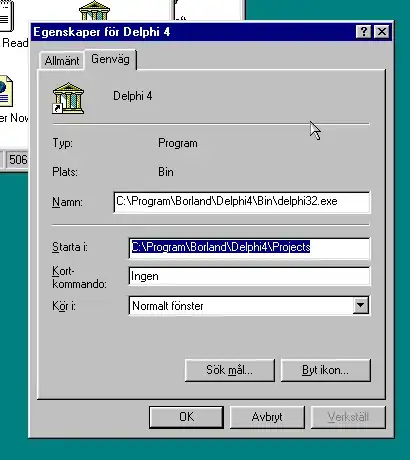This screenshot has height=460, width=410.
Task: Select the Readme document icon in the background window
Action: [7, 16]
